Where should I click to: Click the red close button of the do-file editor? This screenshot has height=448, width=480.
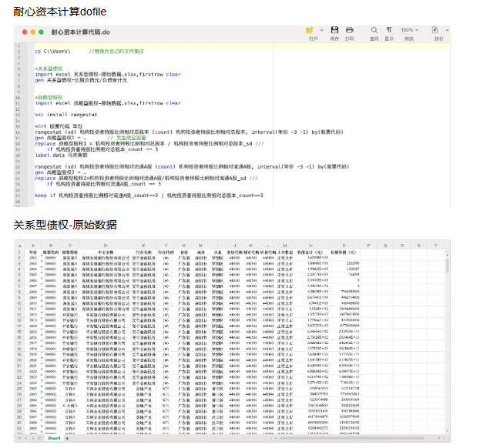coord(25,32)
